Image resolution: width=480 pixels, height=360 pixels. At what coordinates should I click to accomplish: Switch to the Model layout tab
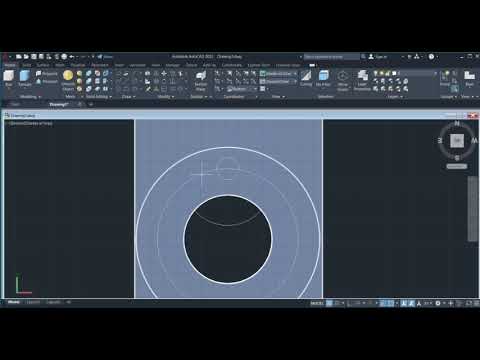point(14,302)
